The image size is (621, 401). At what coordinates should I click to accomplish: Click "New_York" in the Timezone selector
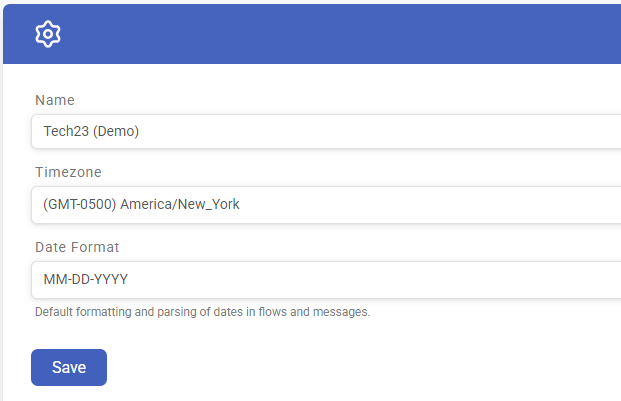pyautogui.click(x=208, y=204)
